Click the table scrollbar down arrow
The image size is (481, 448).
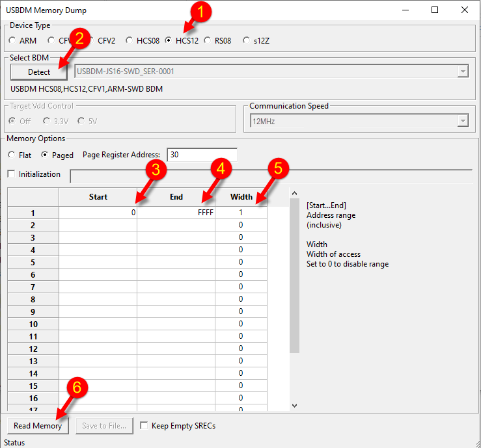tap(294, 406)
